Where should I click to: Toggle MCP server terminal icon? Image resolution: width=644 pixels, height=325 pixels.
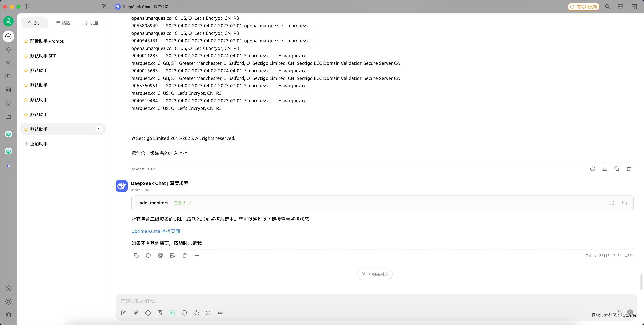pyautogui.click(x=172, y=313)
